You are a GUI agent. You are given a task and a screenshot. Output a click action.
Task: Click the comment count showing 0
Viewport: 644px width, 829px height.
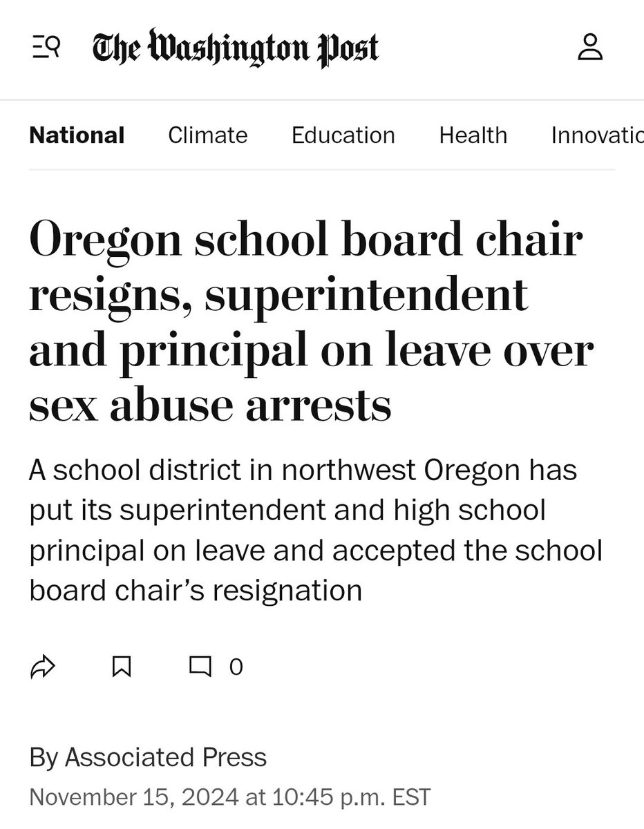point(236,667)
